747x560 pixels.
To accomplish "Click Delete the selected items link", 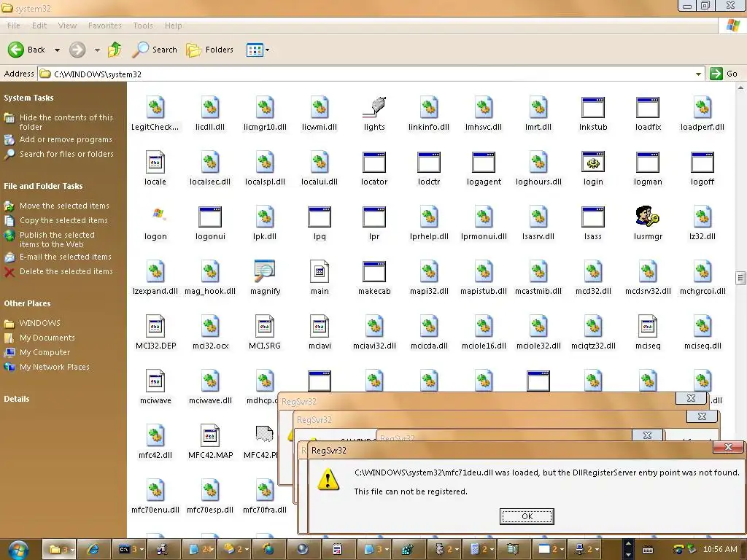I will tap(66, 271).
